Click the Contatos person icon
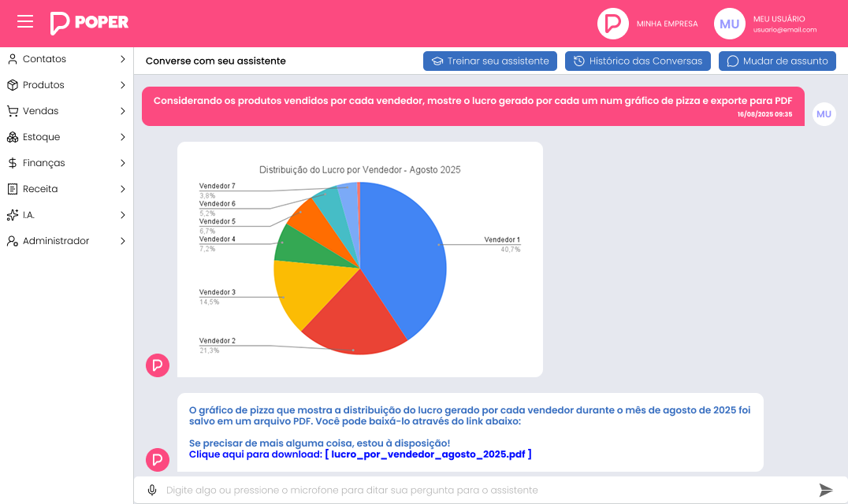848x504 pixels. click(x=13, y=59)
